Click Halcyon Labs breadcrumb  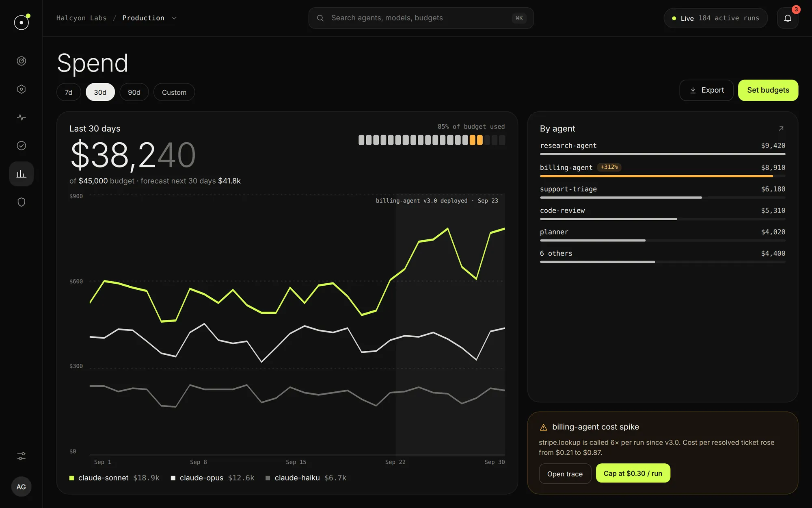(82, 18)
